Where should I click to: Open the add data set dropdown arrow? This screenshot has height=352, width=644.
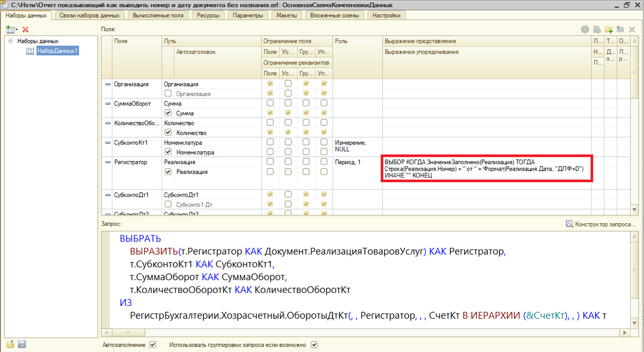17,30
